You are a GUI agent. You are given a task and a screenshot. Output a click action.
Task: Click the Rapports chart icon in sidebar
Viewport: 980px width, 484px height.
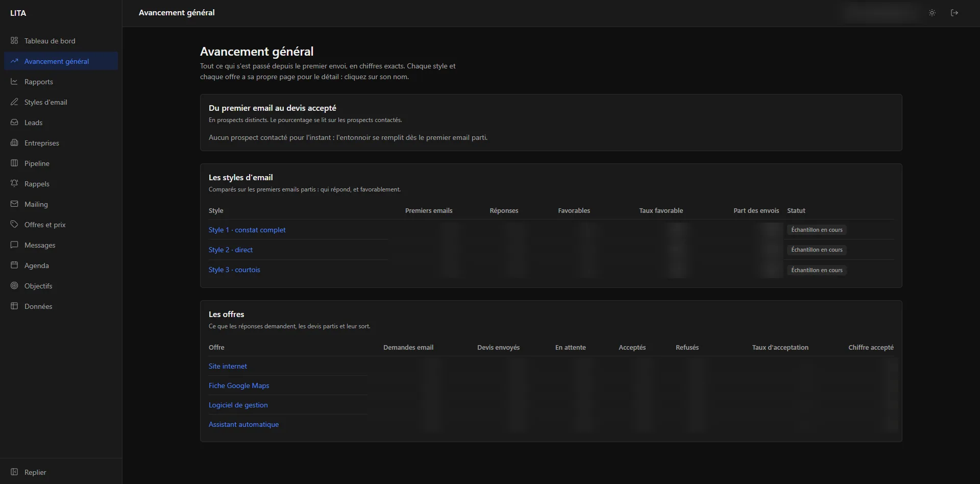point(14,82)
